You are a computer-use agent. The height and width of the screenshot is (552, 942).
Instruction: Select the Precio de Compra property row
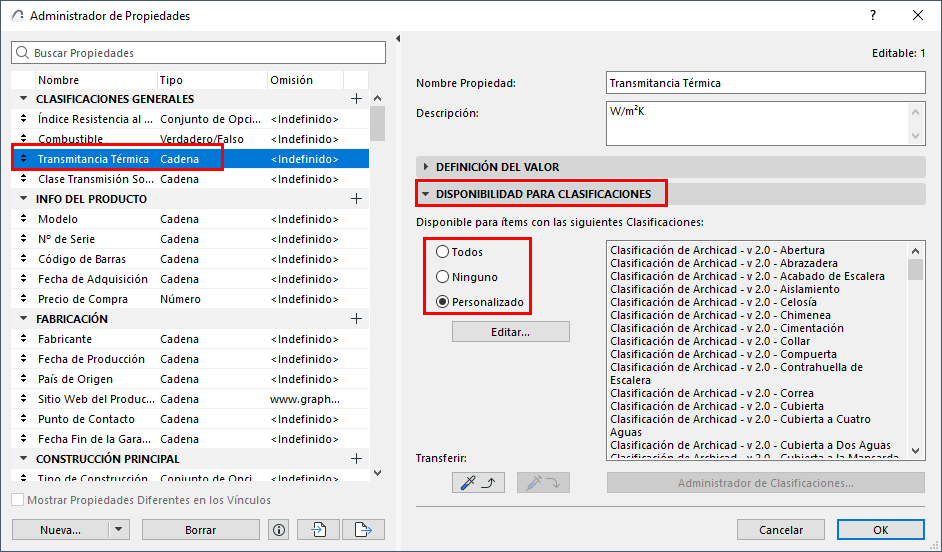pyautogui.click(x=190, y=299)
